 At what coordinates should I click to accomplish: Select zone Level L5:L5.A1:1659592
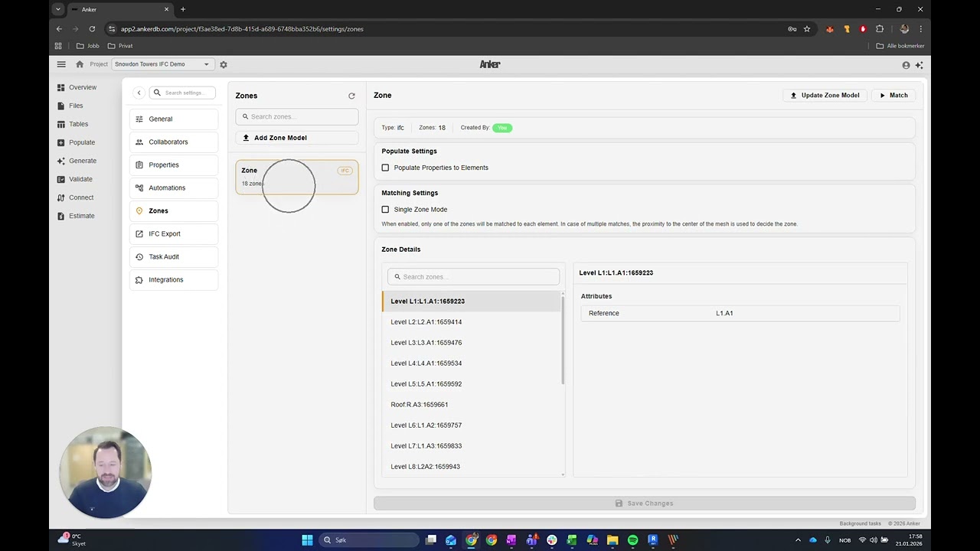(x=471, y=384)
